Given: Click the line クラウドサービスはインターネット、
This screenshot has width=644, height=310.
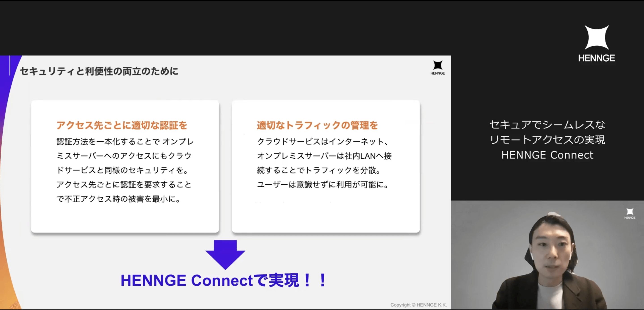Looking at the screenshot, I should (x=323, y=142).
